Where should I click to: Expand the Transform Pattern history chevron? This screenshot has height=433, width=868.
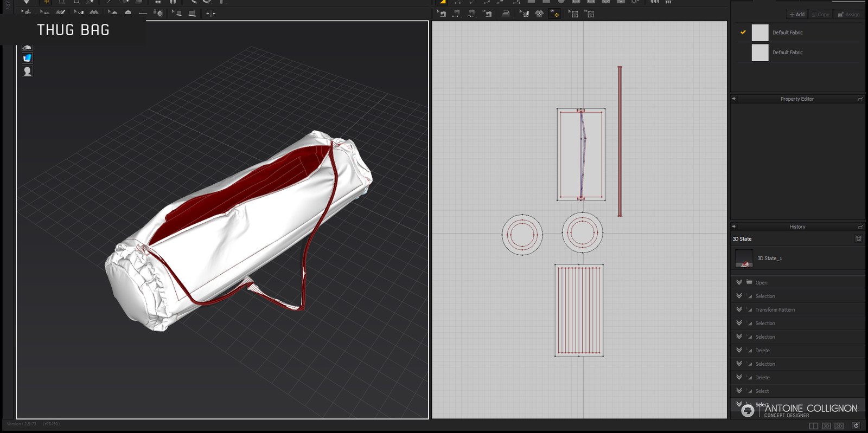click(x=739, y=309)
